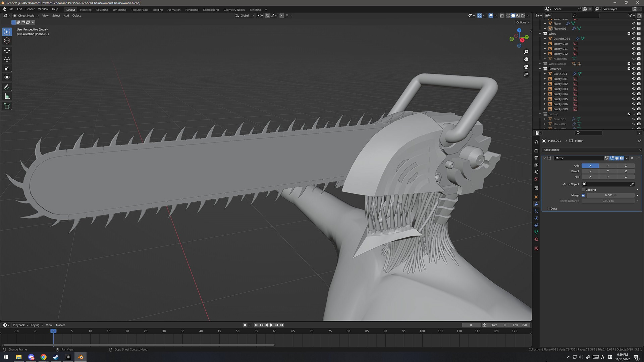Open Object Mode selector dropdown
This screenshot has width=644, height=362.
(x=26, y=16)
